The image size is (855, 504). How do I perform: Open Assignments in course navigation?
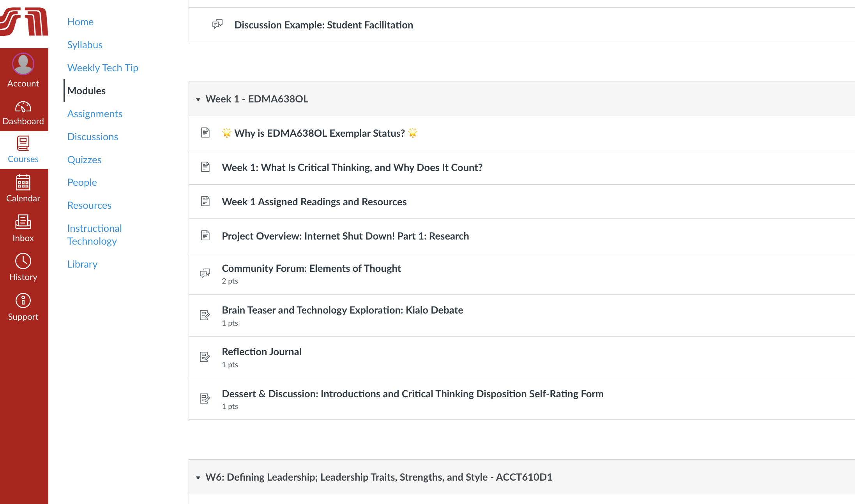pos(95,114)
